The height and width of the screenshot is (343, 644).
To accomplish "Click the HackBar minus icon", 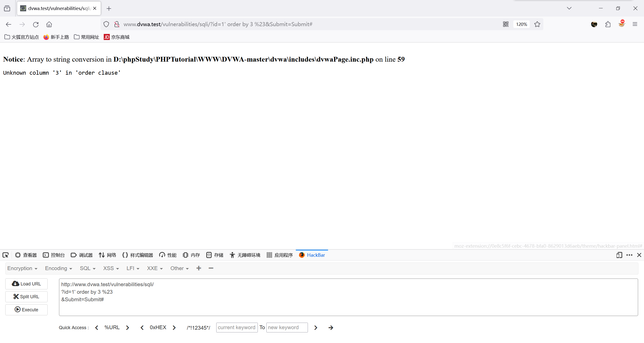I will coord(211,268).
